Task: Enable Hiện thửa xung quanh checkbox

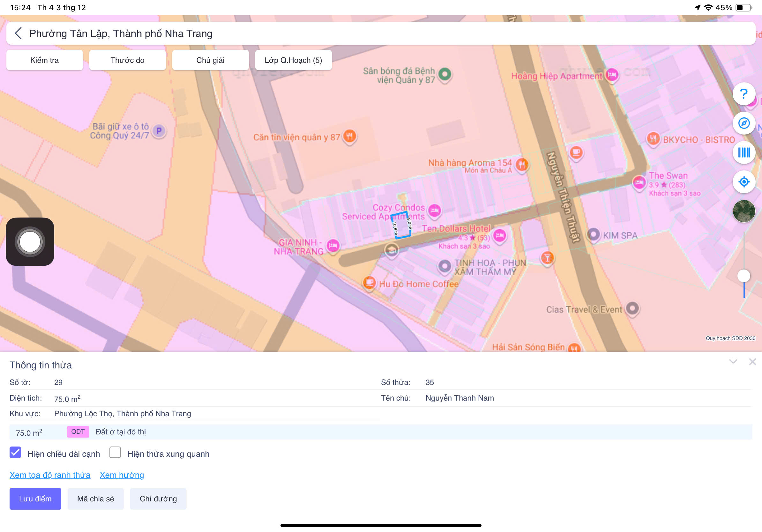Action: tap(115, 452)
